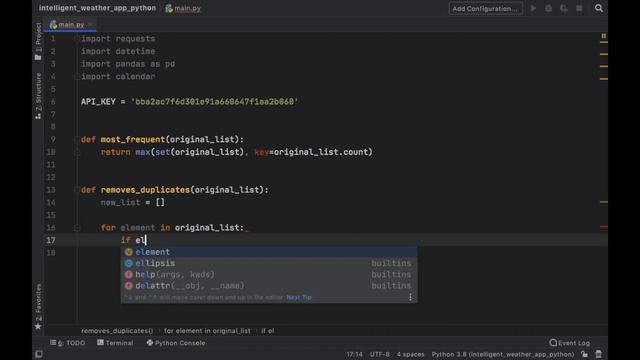This screenshot has height=360, width=640.
Task: Open the Python 3.8 interpreter selector
Action: click(503, 354)
